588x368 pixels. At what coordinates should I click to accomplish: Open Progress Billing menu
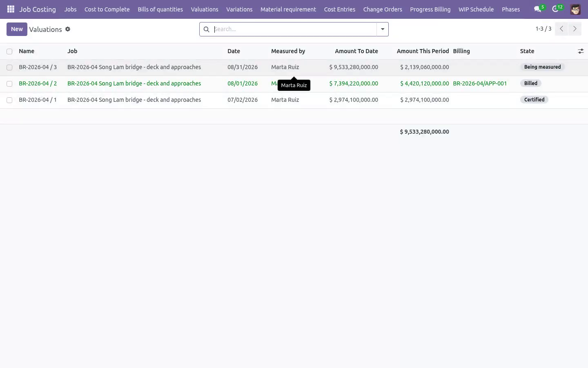[430, 9]
